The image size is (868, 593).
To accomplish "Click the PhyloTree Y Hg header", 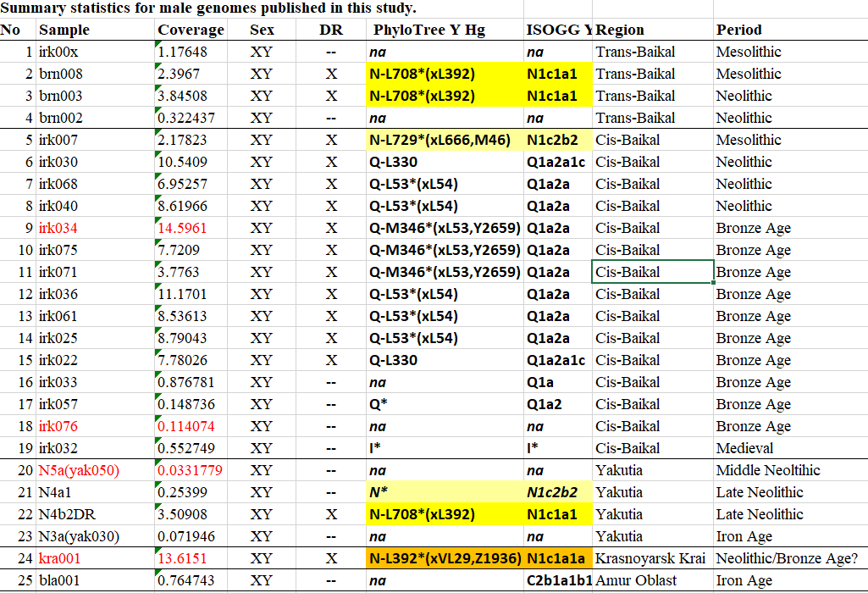I will (445, 30).
